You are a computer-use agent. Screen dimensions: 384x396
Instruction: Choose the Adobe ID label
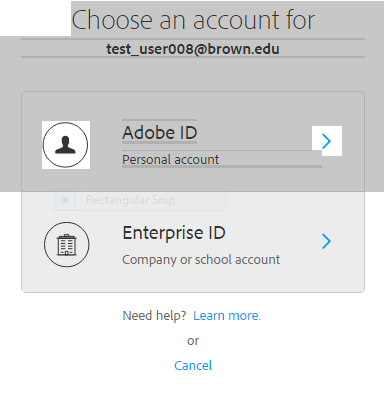[x=160, y=132]
